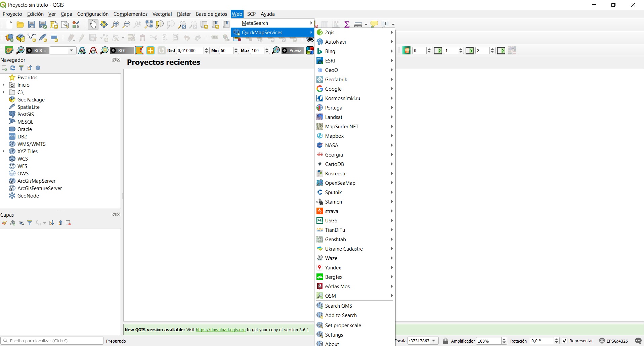
Task: Toggle the Representar rendering checkbox
Action: [565, 341]
